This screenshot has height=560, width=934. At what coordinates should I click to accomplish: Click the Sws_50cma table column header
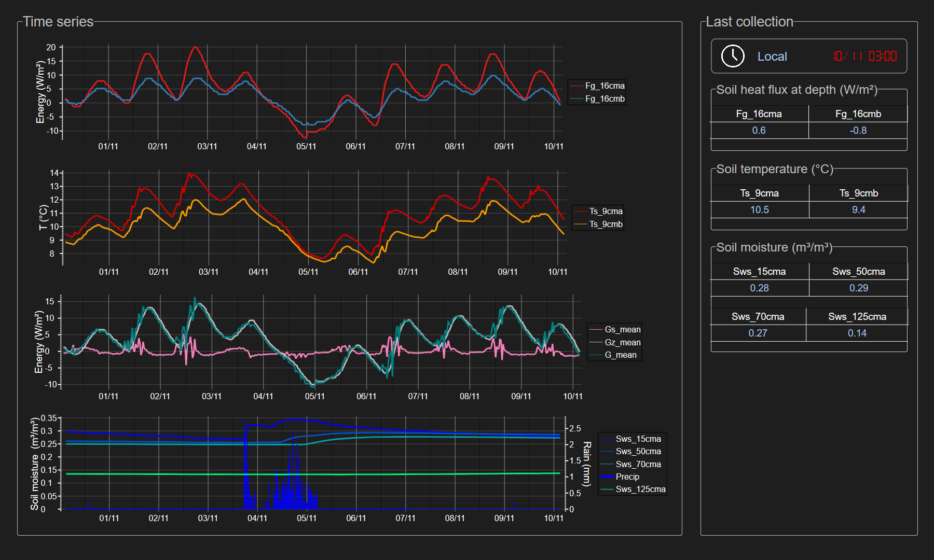coord(858,272)
